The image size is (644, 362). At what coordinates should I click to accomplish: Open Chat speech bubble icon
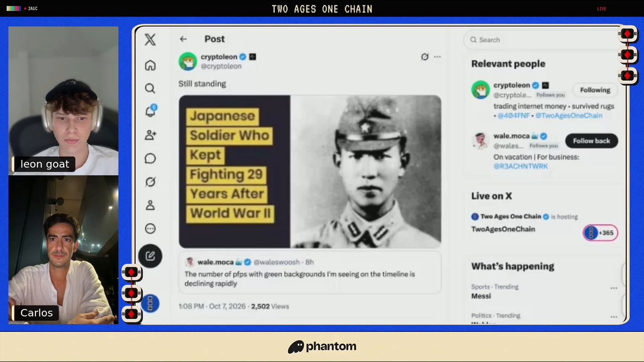tap(150, 158)
